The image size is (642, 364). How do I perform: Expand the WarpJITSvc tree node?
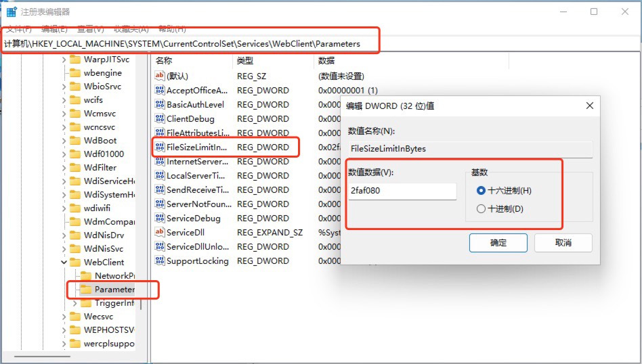64,60
